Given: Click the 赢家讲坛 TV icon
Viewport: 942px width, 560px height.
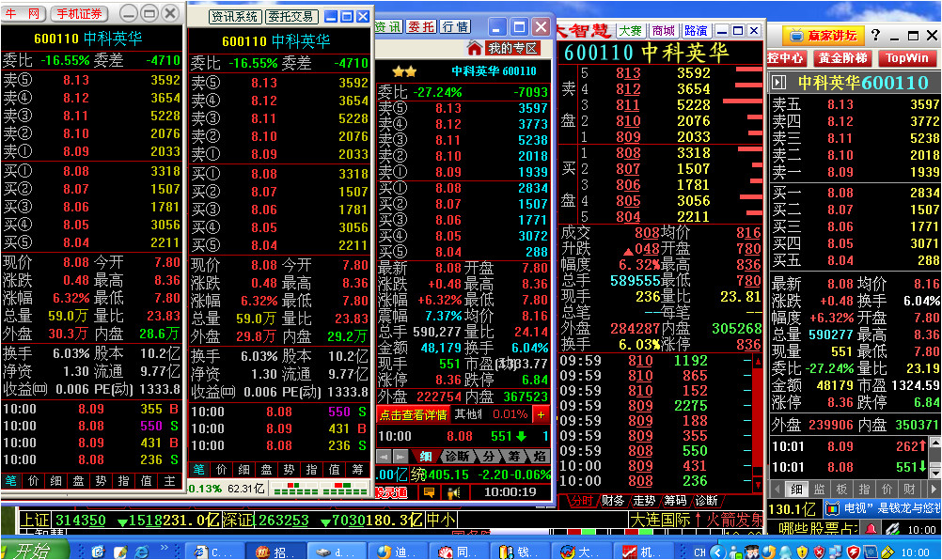Looking at the screenshot, I should (796, 35).
